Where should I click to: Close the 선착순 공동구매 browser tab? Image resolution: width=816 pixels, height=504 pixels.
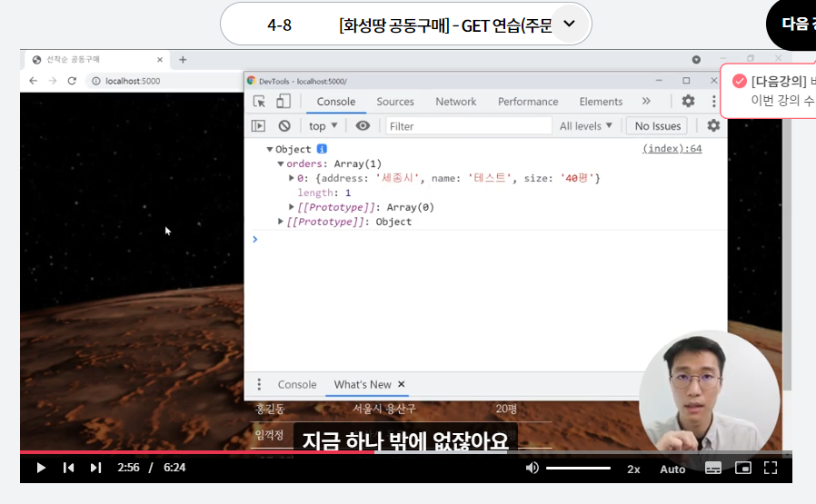(x=160, y=60)
